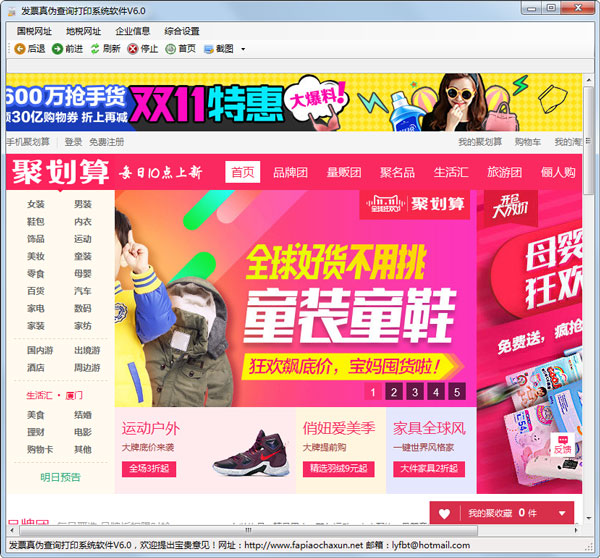The height and width of the screenshot is (558, 600).
Task: Click the 明日预告 link
Action: 60,477
